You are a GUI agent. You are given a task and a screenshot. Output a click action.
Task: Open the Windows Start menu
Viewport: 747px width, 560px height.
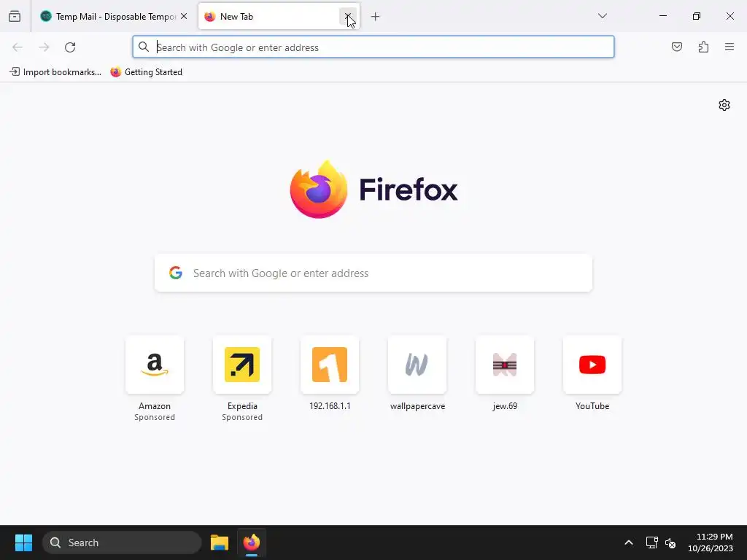[23, 542]
